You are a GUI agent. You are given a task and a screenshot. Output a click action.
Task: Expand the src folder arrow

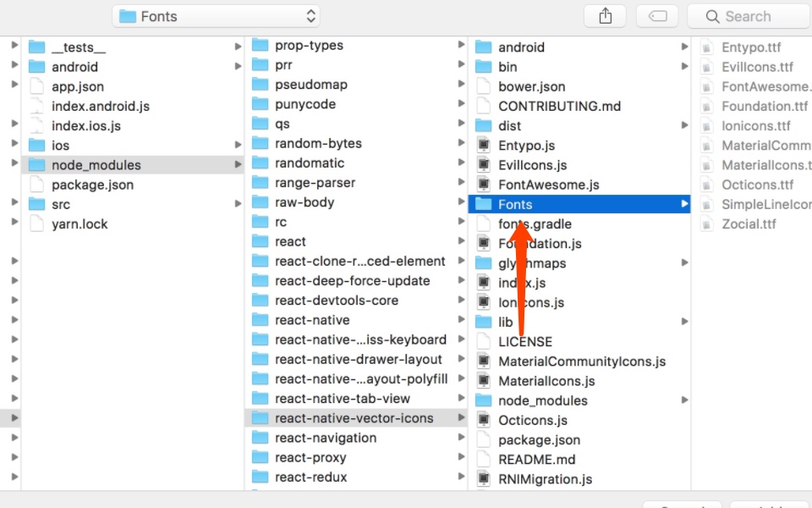238,204
